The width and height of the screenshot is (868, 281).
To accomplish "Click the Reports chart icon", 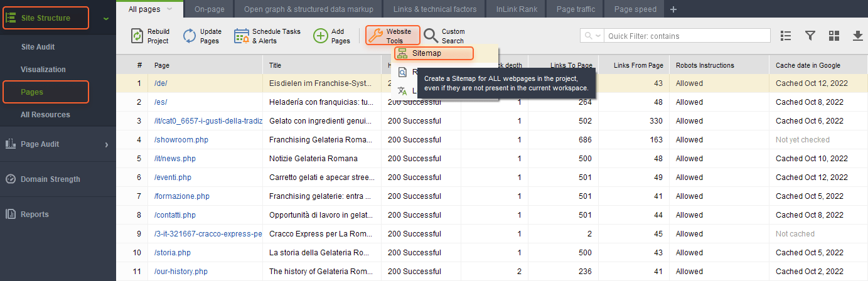I will [x=11, y=215].
